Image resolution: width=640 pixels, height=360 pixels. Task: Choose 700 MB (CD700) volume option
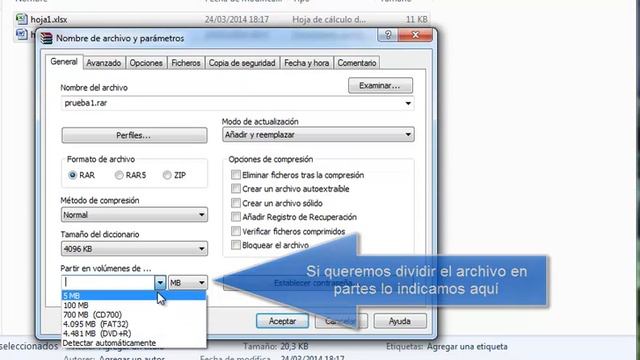point(134,315)
